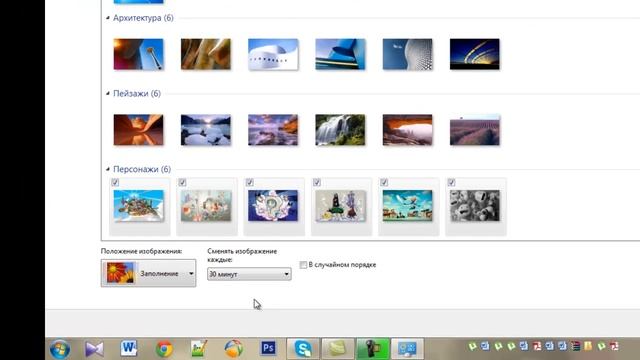Screen dimensions: 640x360
Task: Select the orange canyon landscape wallpaper
Action: [x=138, y=130]
